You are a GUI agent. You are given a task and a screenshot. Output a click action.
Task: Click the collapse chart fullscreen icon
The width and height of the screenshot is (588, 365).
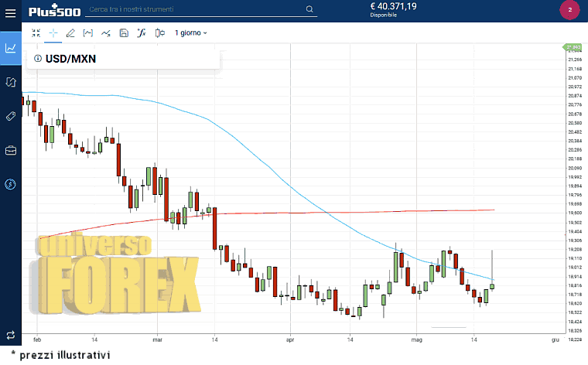coord(36,32)
